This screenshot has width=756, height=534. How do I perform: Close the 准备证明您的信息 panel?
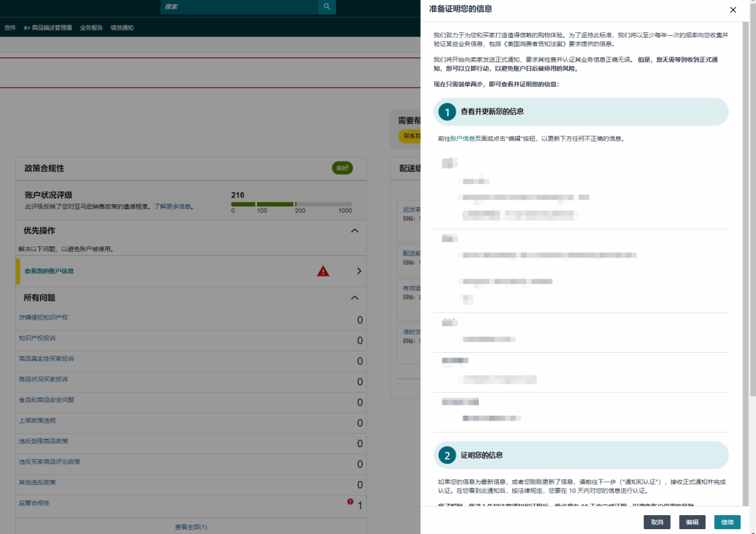click(x=733, y=10)
